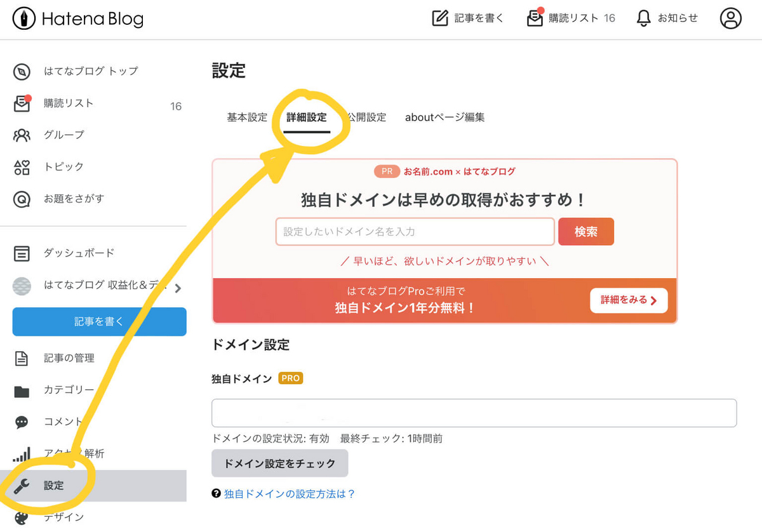Open 記事の管理 in sidebar
Image resolution: width=762 pixels, height=532 pixels.
click(69, 358)
